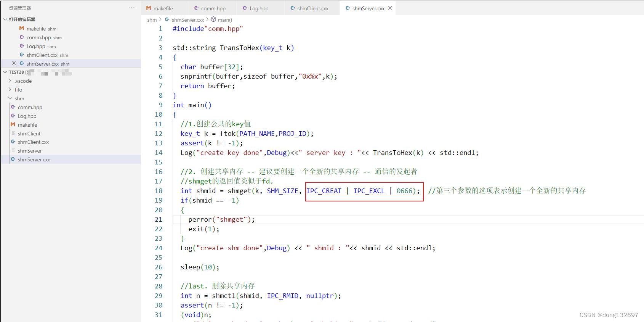Click the C++ icon on Log.hpp tab
This screenshot has width=644, height=322.
(x=245, y=8)
